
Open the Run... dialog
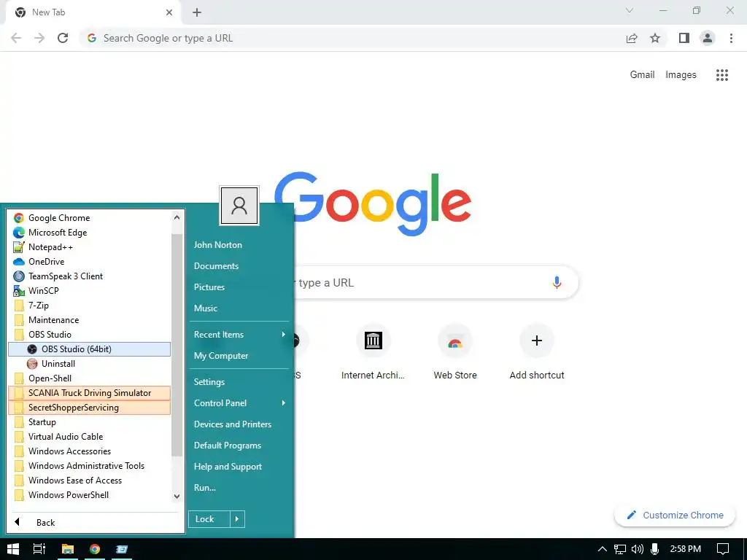(x=239, y=488)
